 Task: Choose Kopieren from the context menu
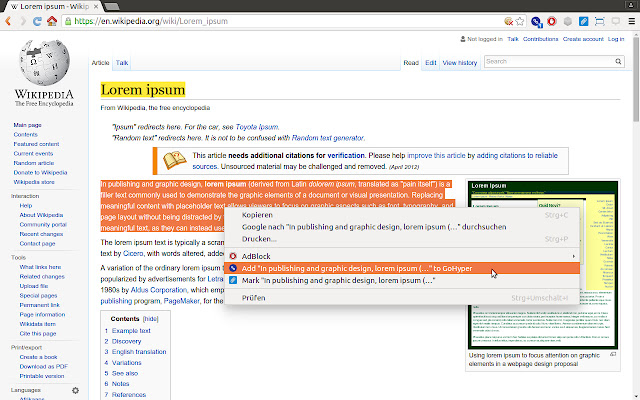[258, 215]
